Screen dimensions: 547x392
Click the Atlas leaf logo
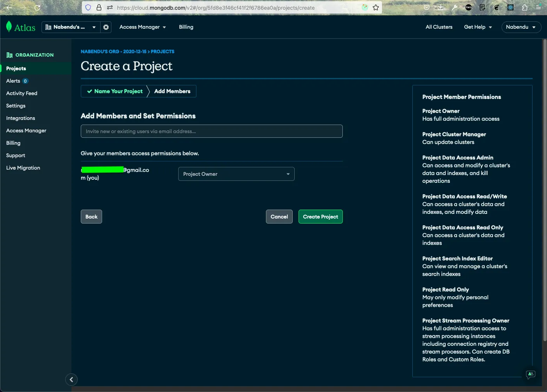click(9, 27)
